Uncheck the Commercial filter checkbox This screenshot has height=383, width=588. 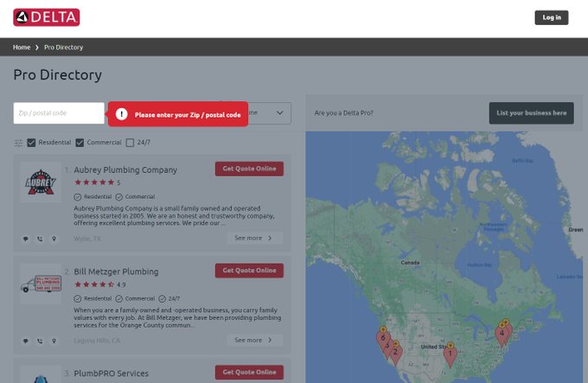[80, 143]
